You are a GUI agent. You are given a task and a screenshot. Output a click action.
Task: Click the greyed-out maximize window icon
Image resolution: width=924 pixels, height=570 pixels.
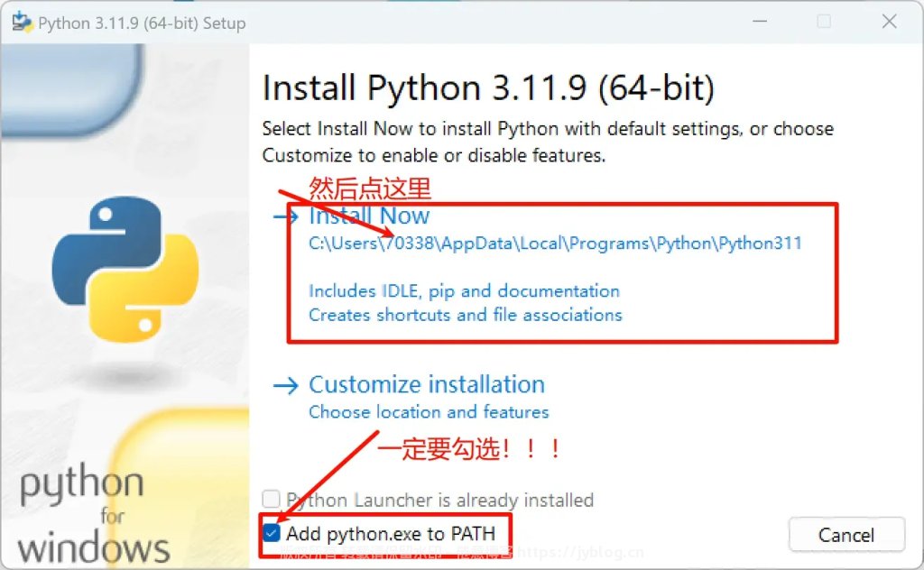point(823,23)
